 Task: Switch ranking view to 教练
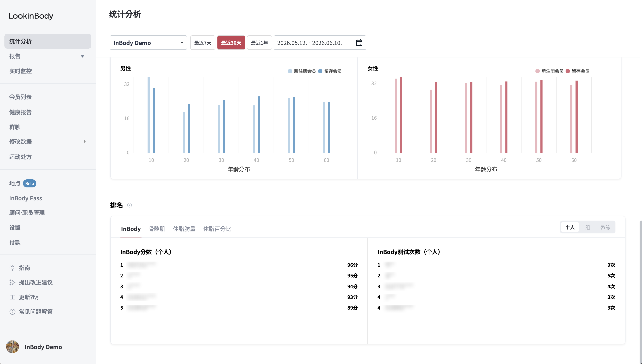point(605,227)
